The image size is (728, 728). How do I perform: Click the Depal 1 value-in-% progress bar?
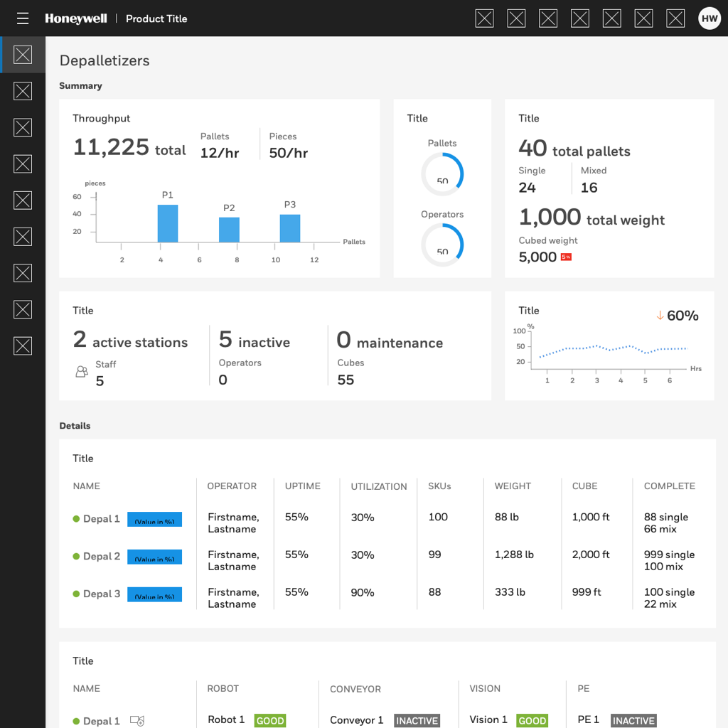tap(154, 519)
